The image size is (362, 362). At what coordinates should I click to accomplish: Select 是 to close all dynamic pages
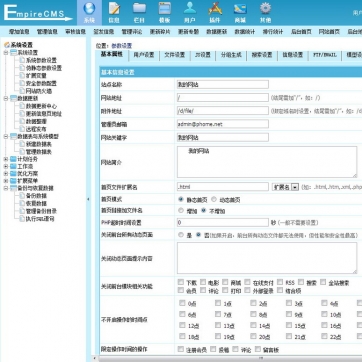(181, 235)
